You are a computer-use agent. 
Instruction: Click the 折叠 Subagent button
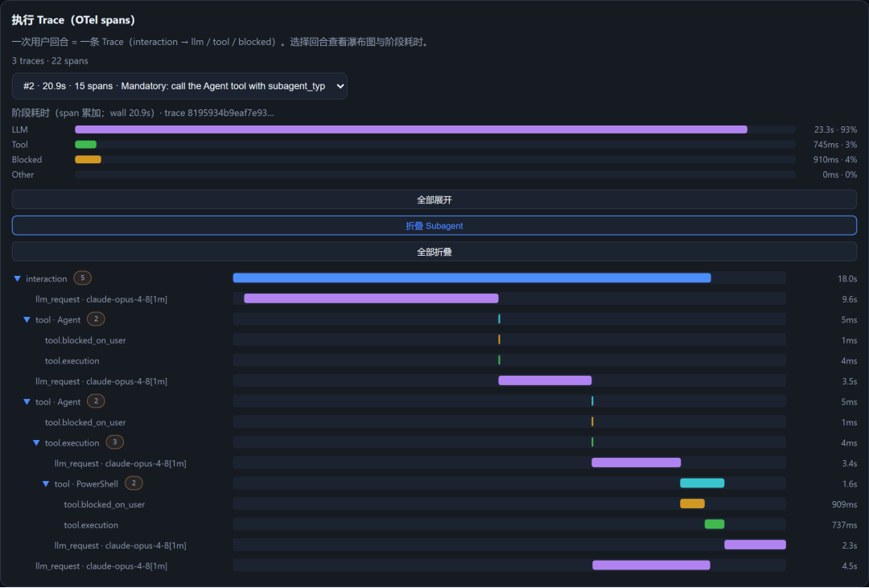click(x=434, y=225)
